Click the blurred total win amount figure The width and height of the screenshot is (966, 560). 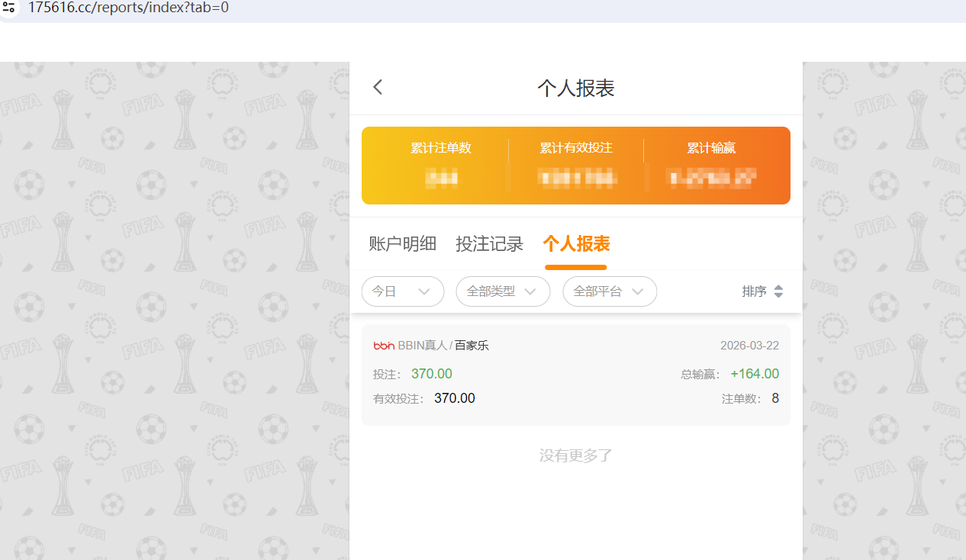click(711, 180)
